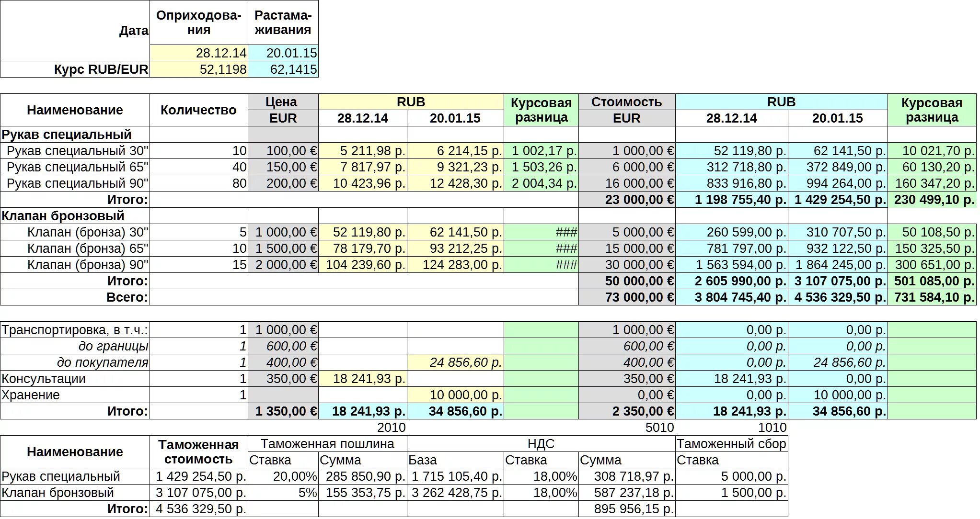Image resolution: width=980 pixels, height=519 pixels.
Task: Click exchange rate cell 52,1198
Action: pos(199,69)
